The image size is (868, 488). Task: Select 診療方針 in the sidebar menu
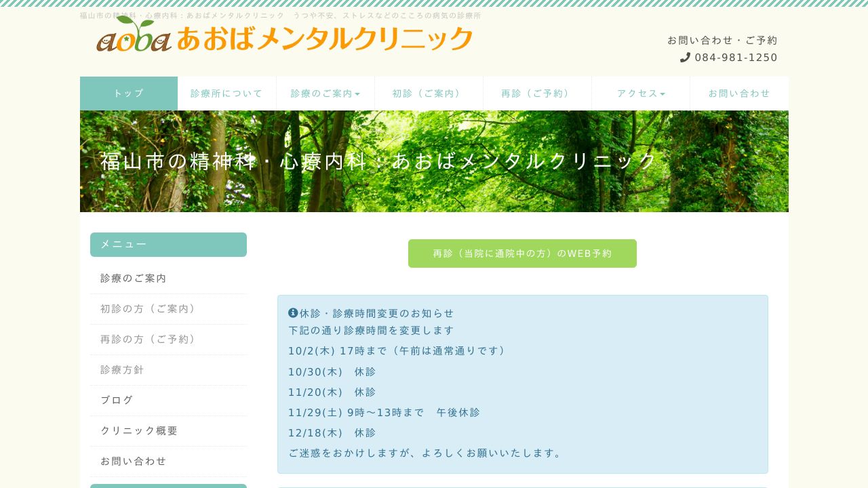(x=123, y=369)
